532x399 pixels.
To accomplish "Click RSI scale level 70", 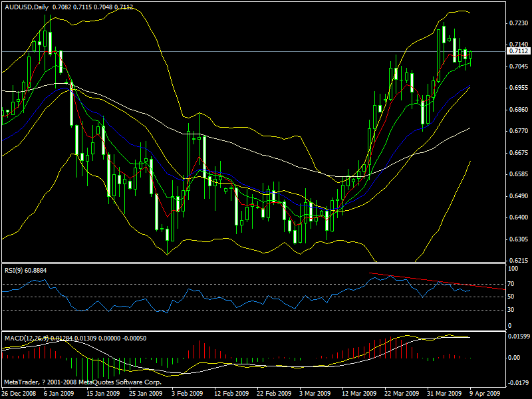I will tap(511, 284).
